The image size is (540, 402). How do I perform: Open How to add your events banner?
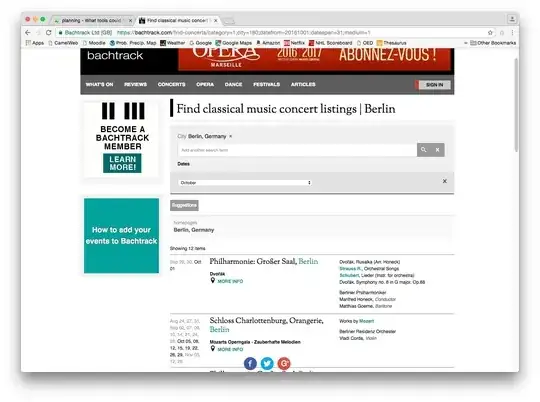click(x=121, y=236)
